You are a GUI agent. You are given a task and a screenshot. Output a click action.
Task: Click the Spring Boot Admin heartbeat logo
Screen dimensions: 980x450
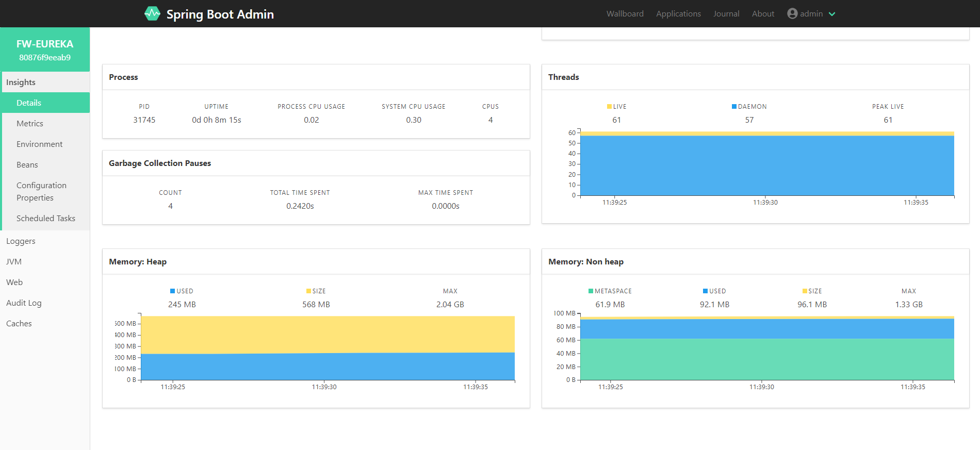pos(152,14)
